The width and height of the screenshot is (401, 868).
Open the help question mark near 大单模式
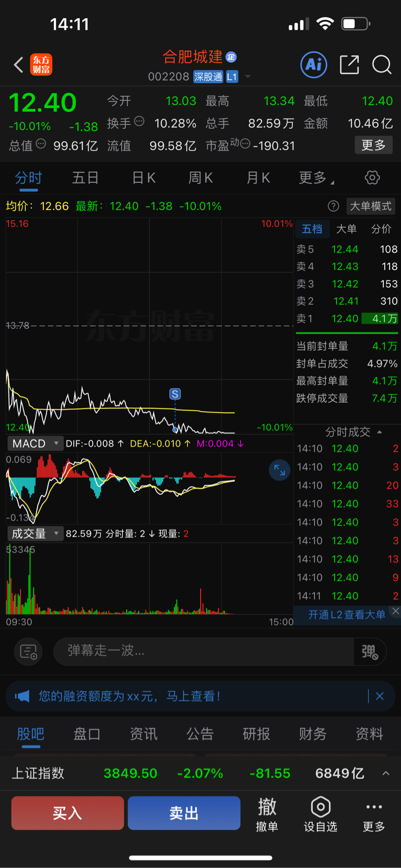click(333, 206)
